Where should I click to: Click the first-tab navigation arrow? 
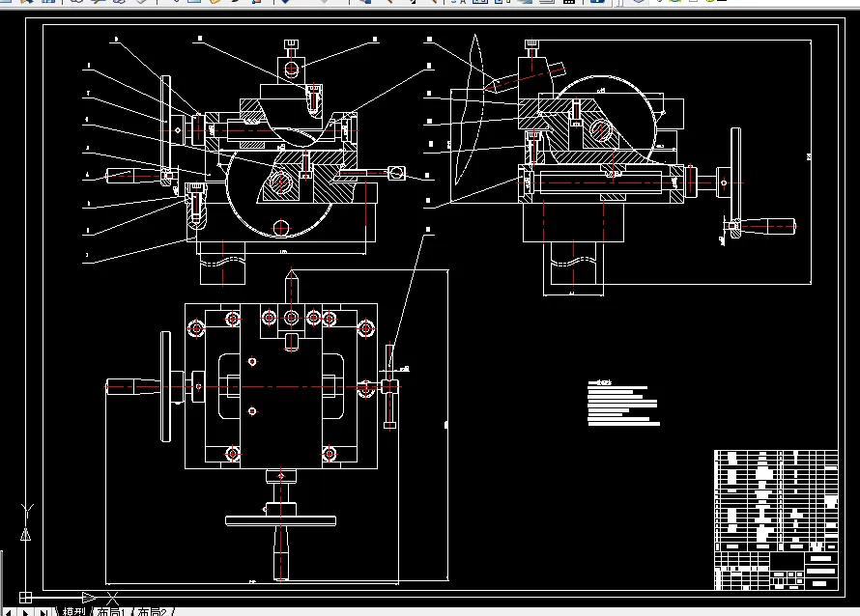click(x=9, y=610)
